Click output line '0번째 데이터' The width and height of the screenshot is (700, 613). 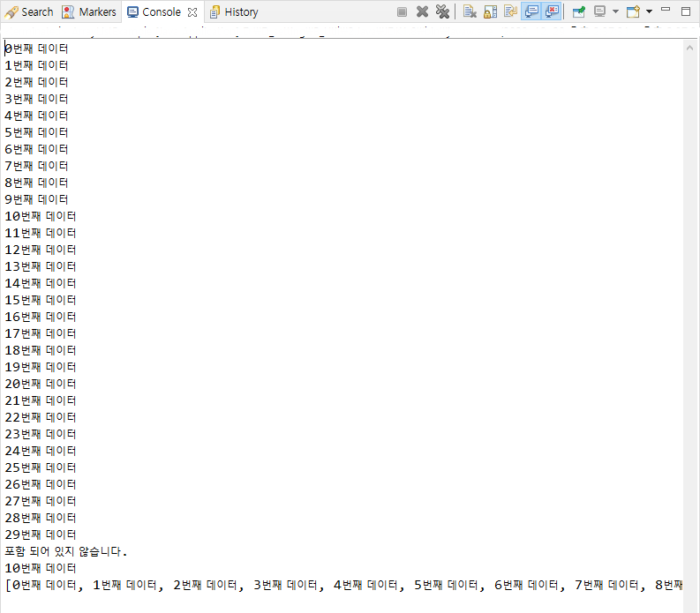(36, 49)
